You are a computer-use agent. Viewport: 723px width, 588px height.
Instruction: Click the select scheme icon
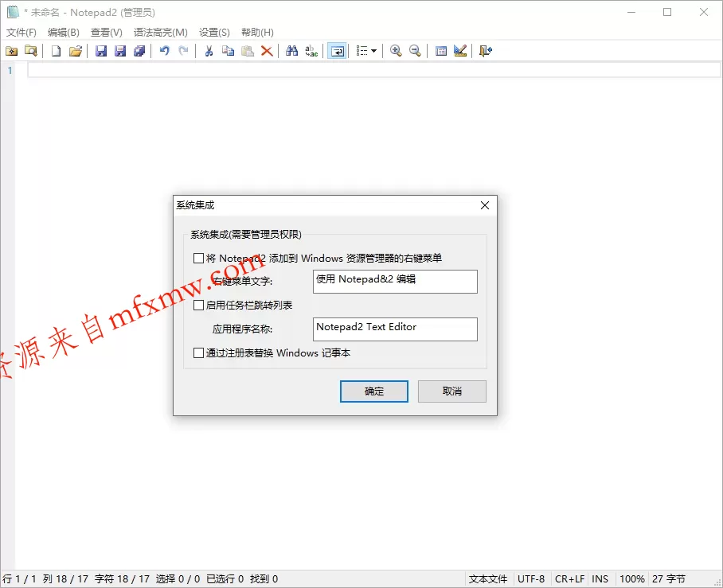point(441,51)
